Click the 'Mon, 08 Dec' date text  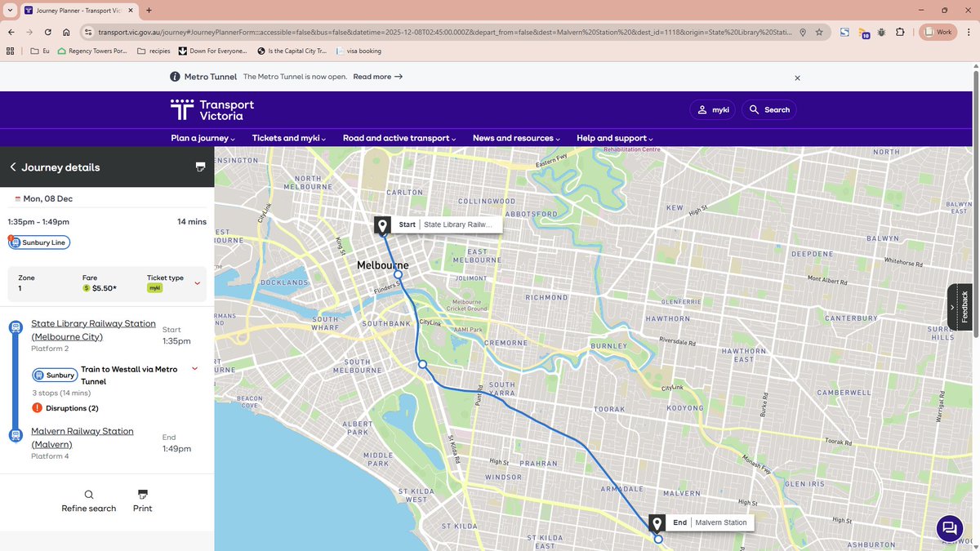(x=47, y=198)
